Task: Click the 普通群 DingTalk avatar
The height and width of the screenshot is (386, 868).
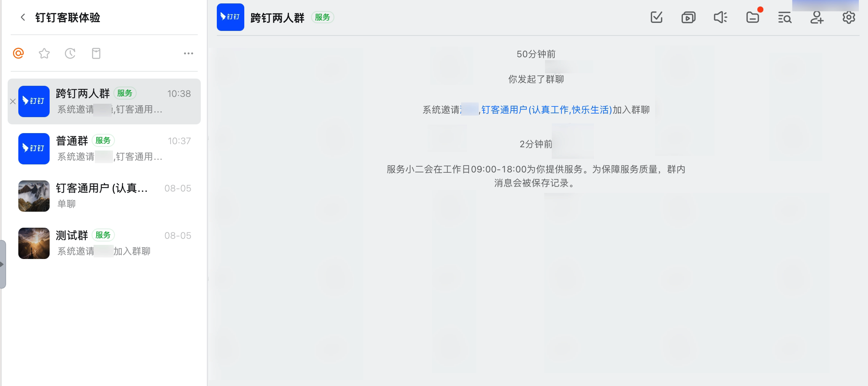Action: (34, 149)
